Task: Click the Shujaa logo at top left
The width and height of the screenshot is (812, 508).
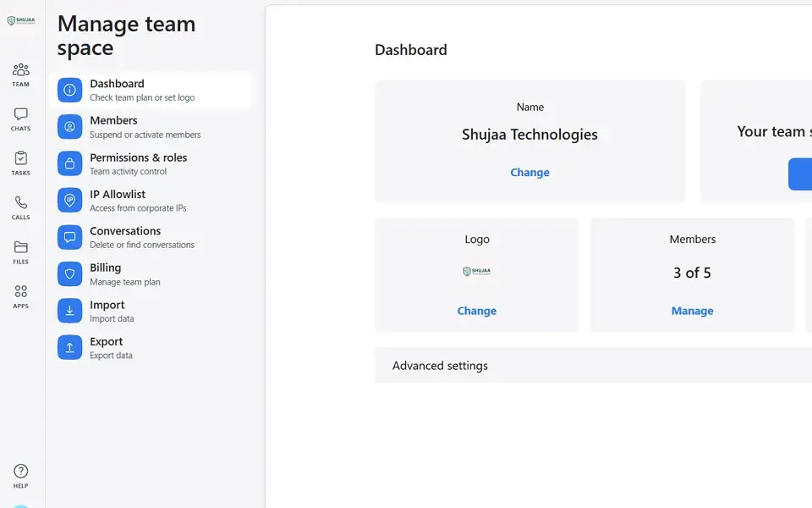Action: pyautogui.click(x=21, y=20)
